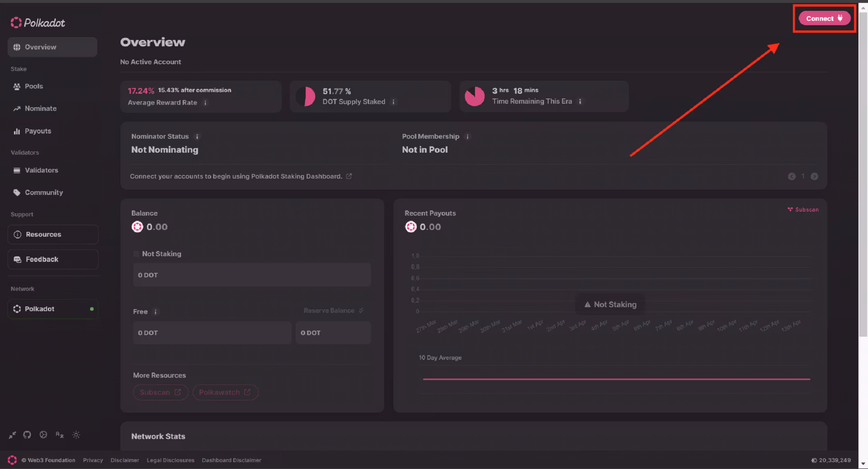868x469 pixels.
Task: Navigate to Nominate in the sidebar
Action: click(x=41, y=108)
